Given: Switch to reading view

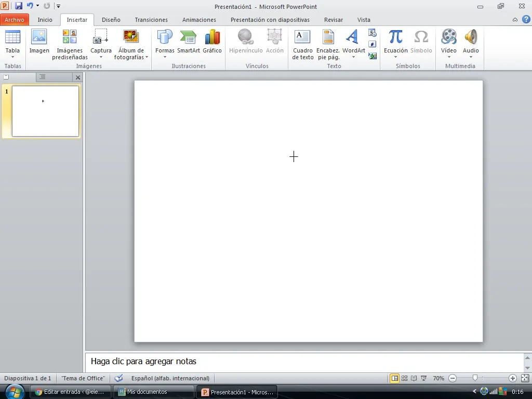Looking at the screenshot, I should [x=414, y=378].
